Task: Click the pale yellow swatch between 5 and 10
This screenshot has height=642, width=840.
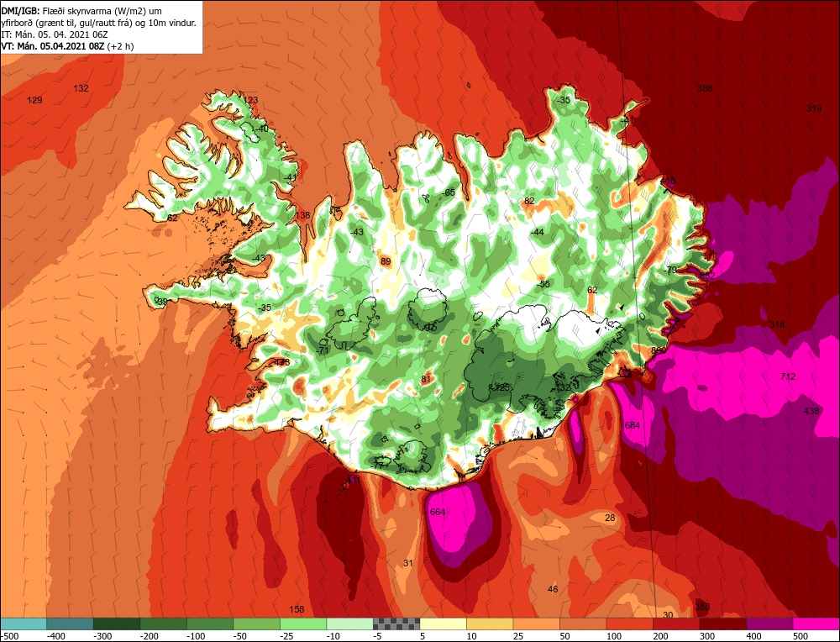Action: pyautogui.click(x=443, y=624)
